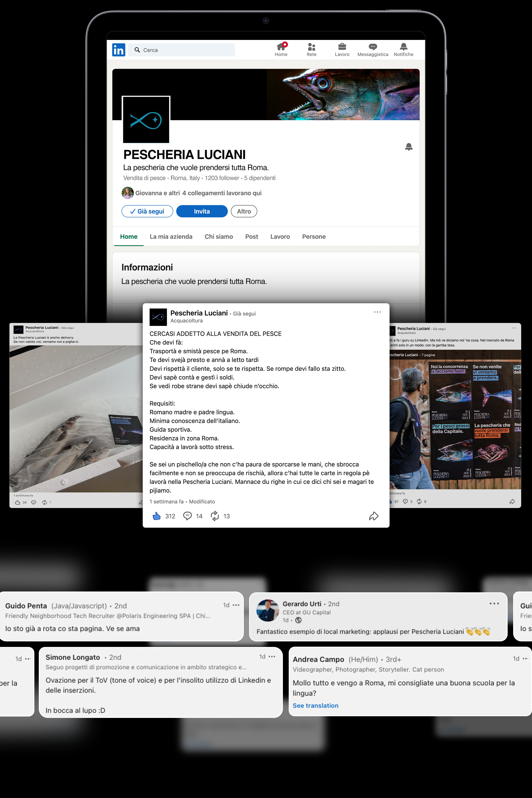The image size is (532, 798).
Task: Switch to the Lavoro tab
Action: click(x=280, y=237)
